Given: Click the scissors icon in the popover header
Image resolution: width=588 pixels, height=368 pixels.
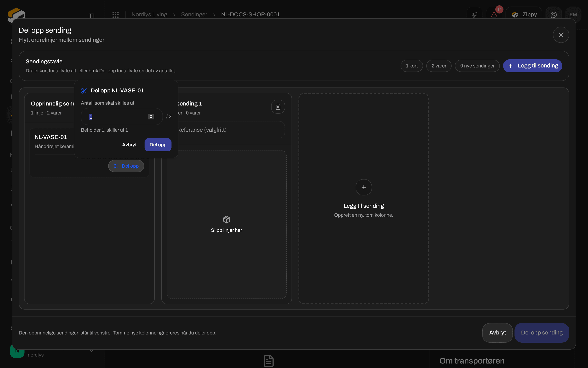Looking at the screenshot, I should (x=84, y=91).
